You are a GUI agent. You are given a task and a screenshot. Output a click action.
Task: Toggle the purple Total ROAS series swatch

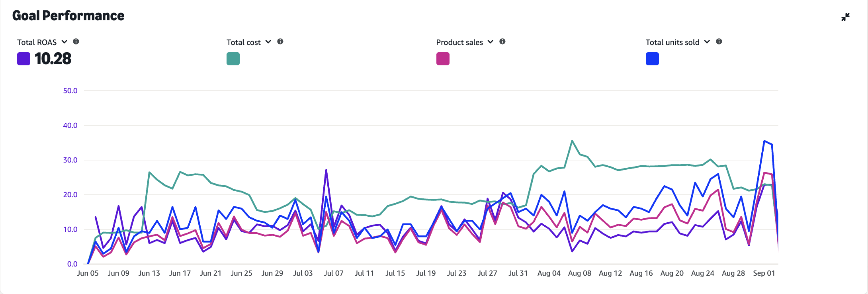24,59
